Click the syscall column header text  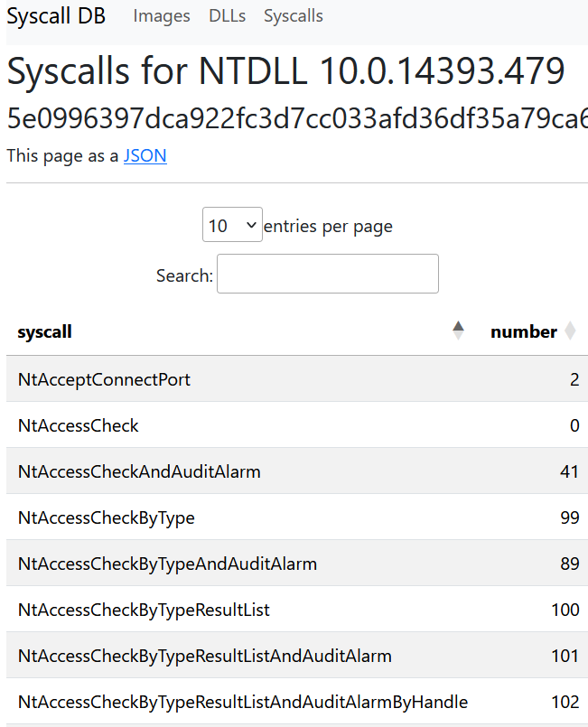click(44, 332)
